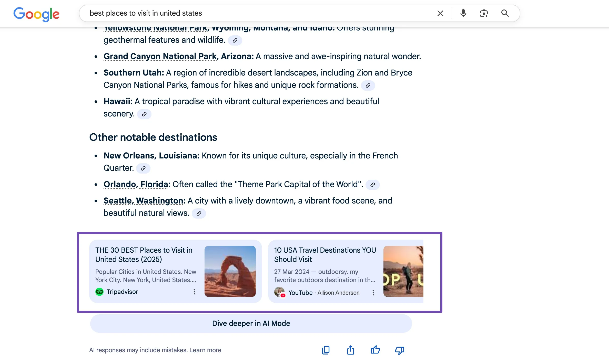Click the Delicate Arch thumbnail
The image size is (609, 364).
230,271
